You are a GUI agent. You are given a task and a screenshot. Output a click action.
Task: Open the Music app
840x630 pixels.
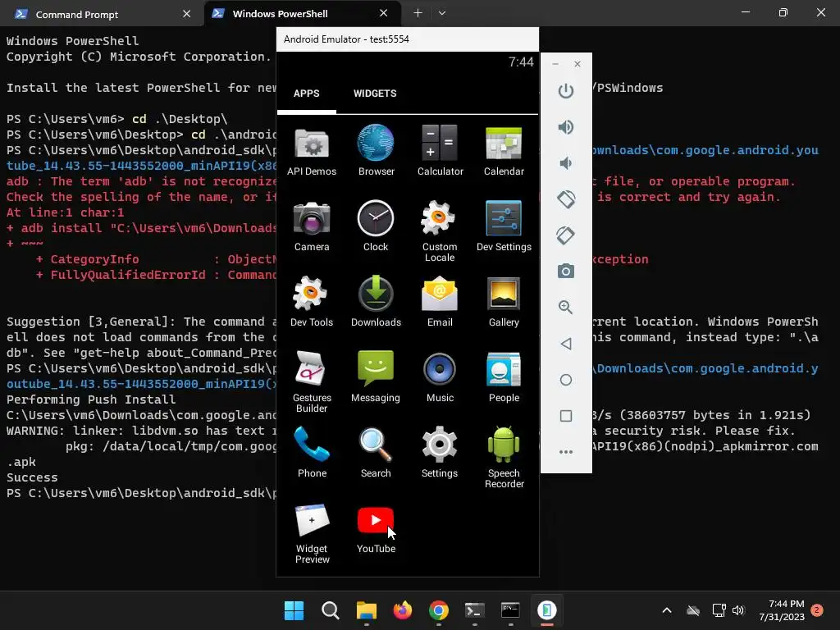[440, 377]
